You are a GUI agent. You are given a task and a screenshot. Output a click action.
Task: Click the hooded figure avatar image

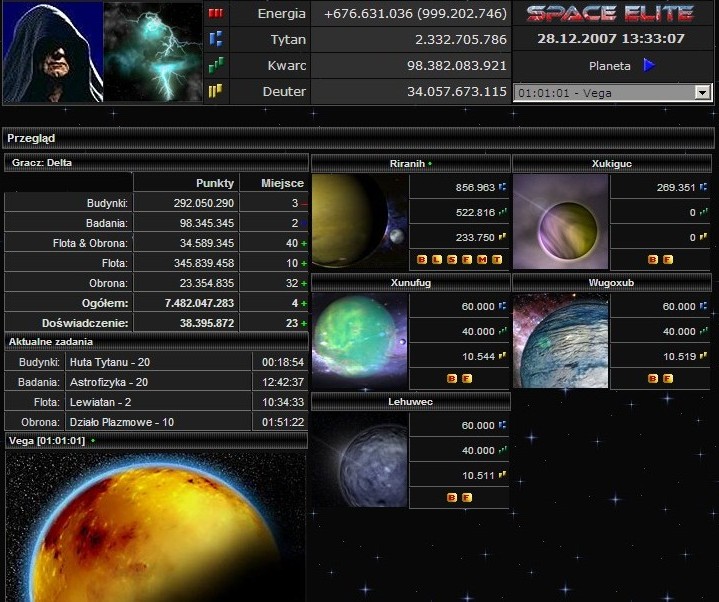52,52
